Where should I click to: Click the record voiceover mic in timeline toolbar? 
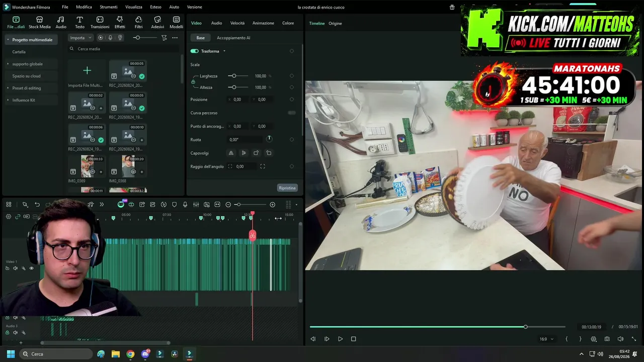pyautogui.click(x=185, y=205)
